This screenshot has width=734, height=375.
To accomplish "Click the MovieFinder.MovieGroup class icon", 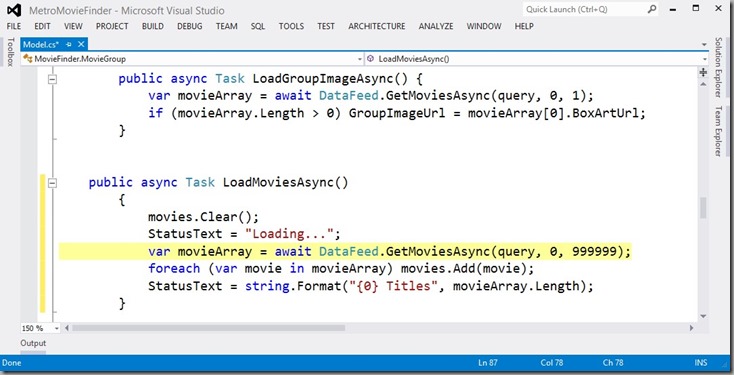I will tap(28, 59).
